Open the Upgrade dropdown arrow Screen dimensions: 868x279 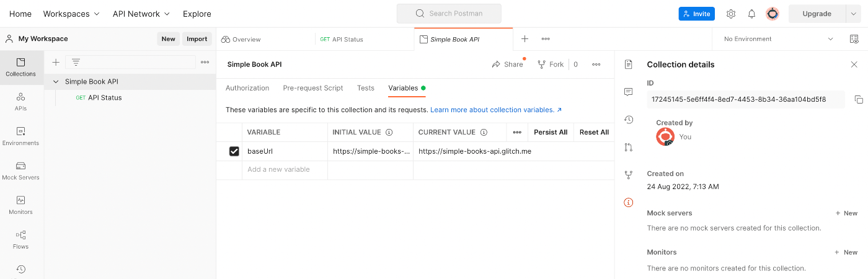pyautogui.click(x=853, y=14)
